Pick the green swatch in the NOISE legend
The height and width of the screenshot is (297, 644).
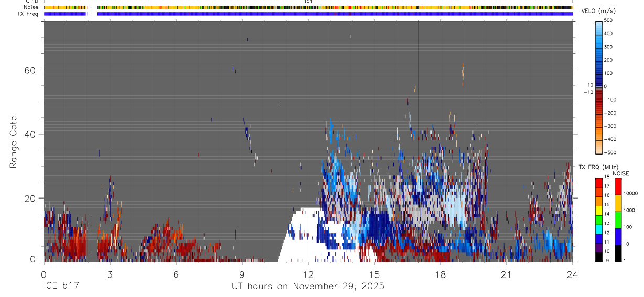[618, 220]
